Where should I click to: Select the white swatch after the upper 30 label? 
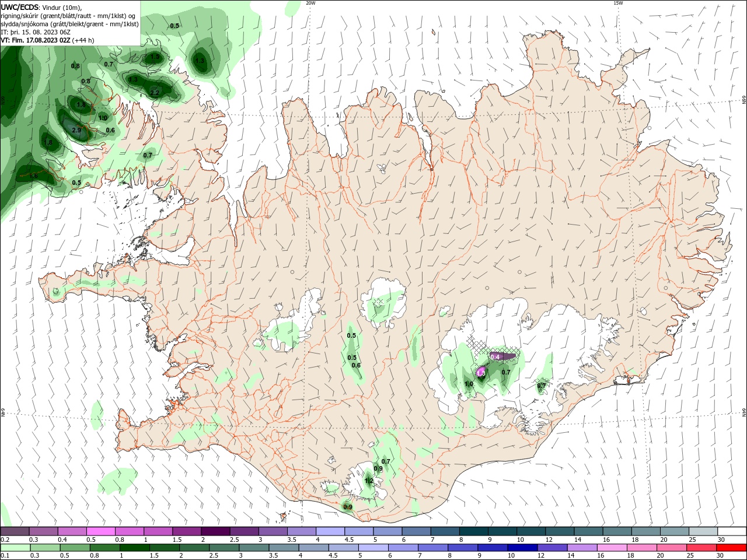[x=732, y=531]
